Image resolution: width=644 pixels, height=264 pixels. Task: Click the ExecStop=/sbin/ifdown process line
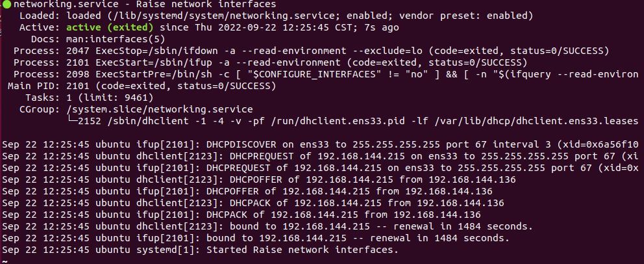point(311,51)
